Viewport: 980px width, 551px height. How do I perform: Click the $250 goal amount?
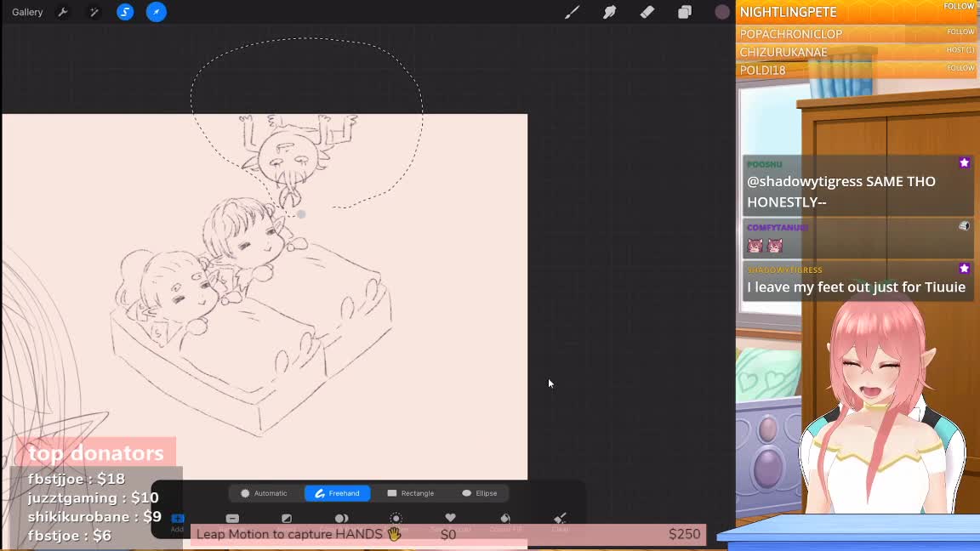point(684,534)
